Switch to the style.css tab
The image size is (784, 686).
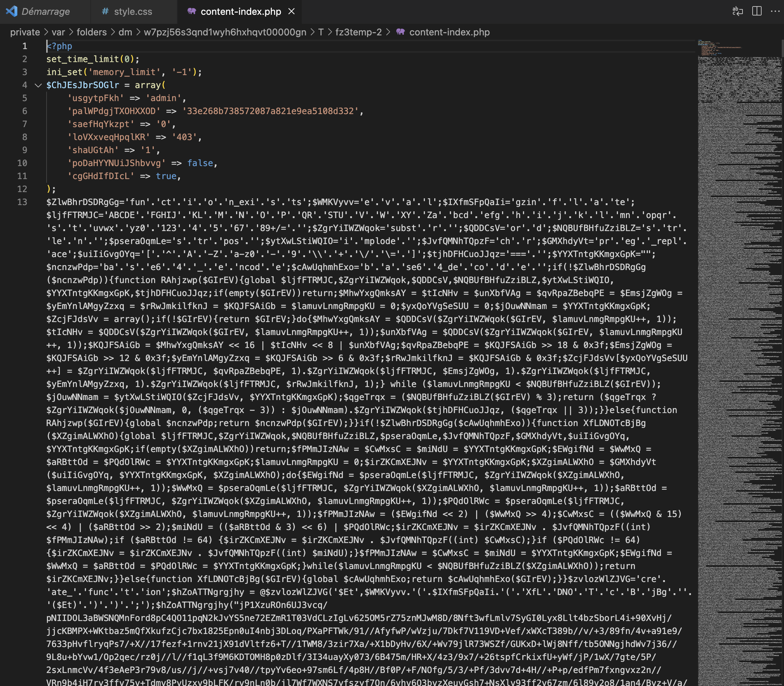click(x=133, y=12)
